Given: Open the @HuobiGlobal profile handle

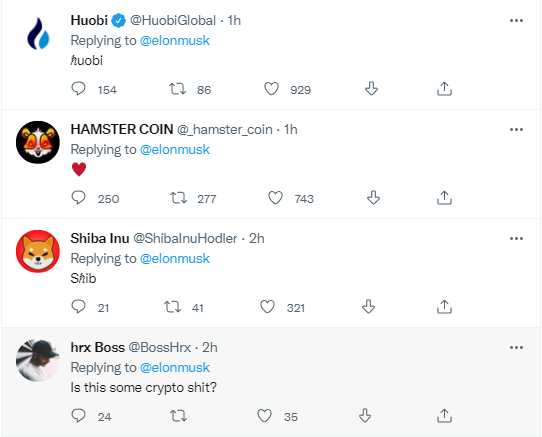Looking at the screenshot, I should [x=173, y=21].
